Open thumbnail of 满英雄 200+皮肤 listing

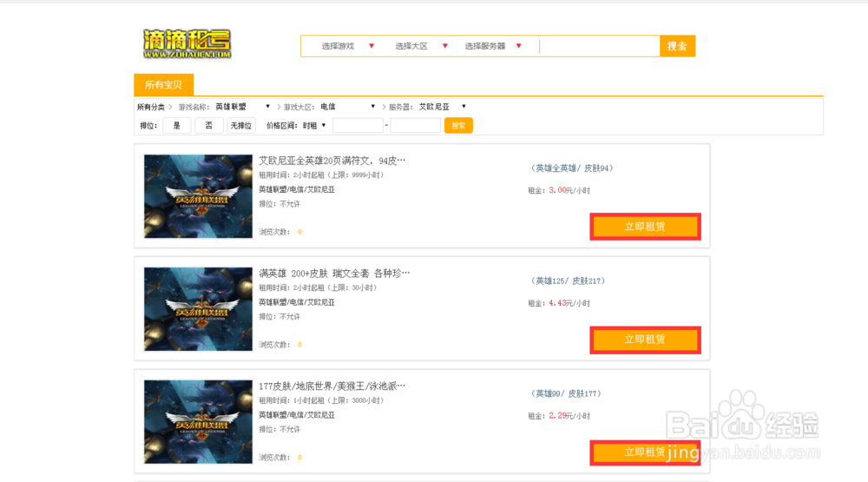tap(198, 309)
